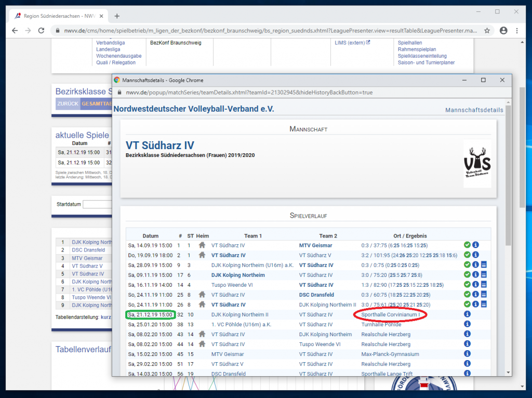Click main window address bar

coord(270,31)
